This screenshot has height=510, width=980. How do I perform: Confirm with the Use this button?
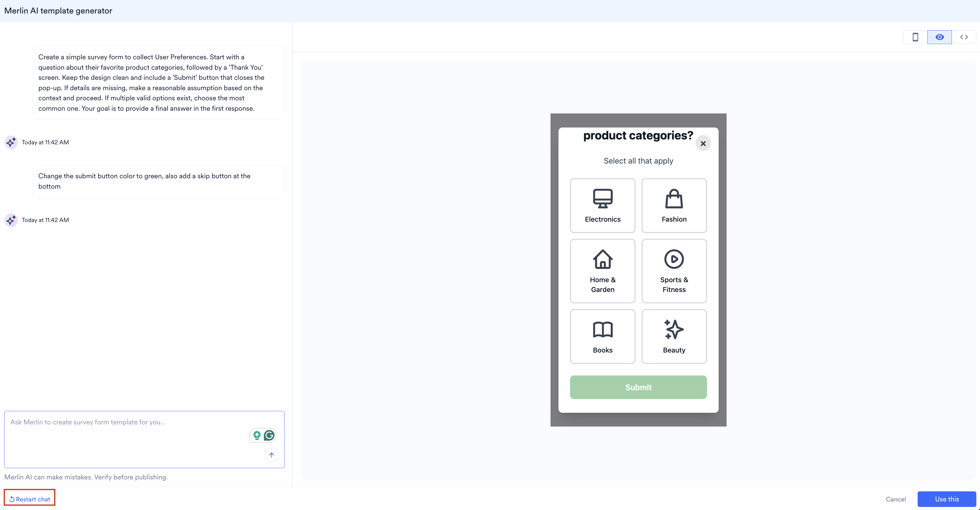[946, 499]
